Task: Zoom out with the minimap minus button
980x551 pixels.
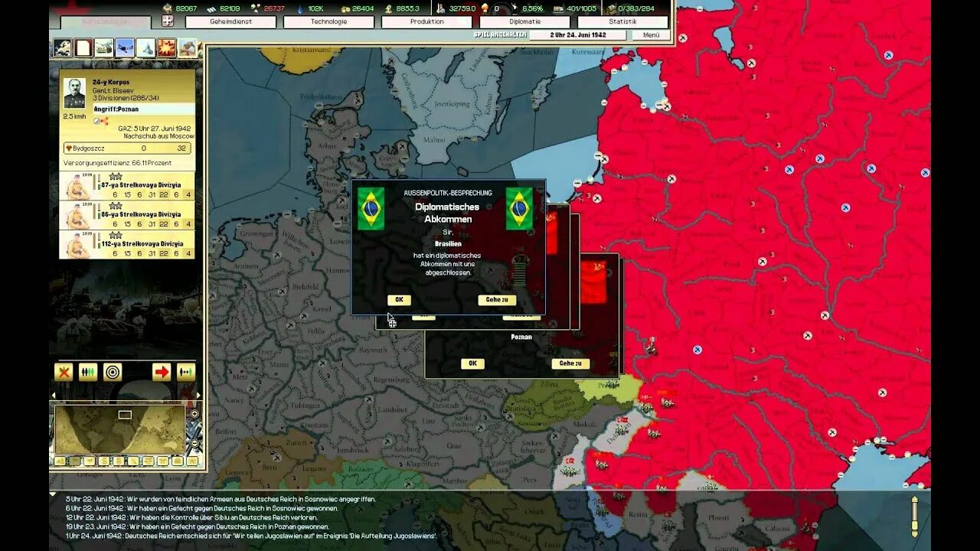Action: 194,444
